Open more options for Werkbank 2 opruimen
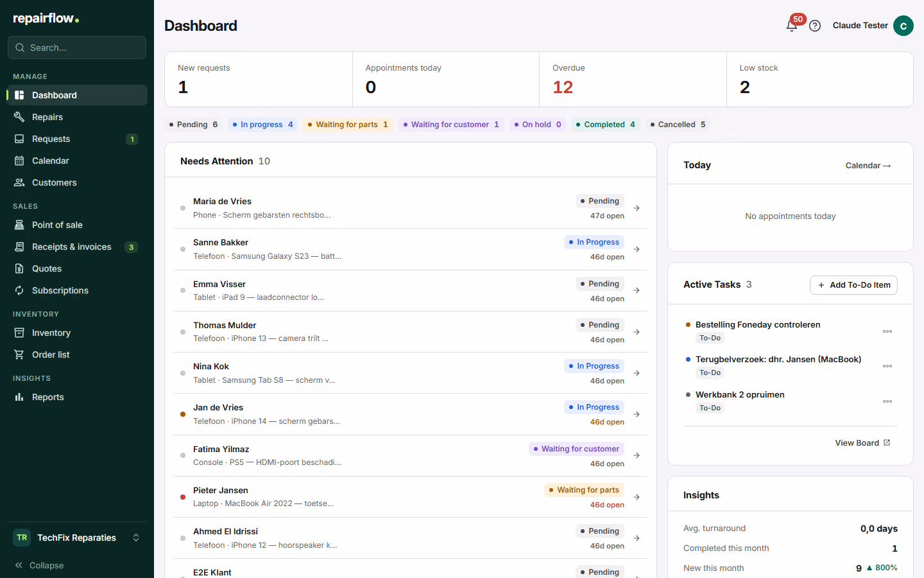Viewport: 924px width, 578px height. click(x=887, y=401)
